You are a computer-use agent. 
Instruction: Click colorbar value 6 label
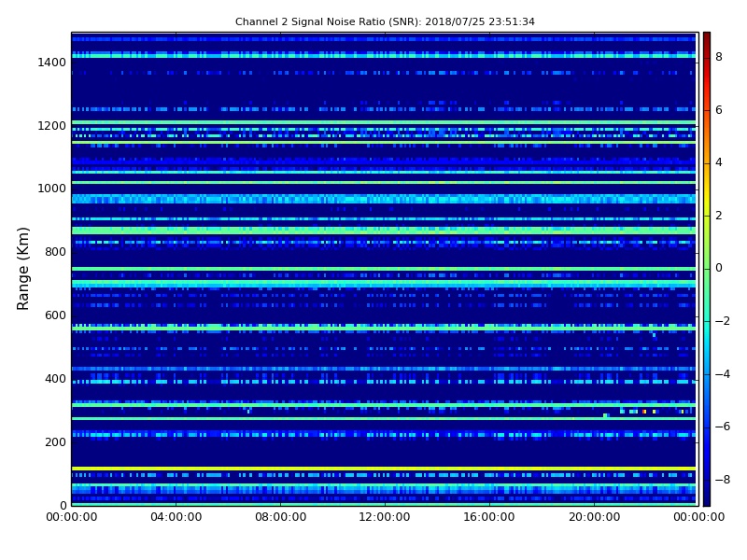[x=719, y=110]
